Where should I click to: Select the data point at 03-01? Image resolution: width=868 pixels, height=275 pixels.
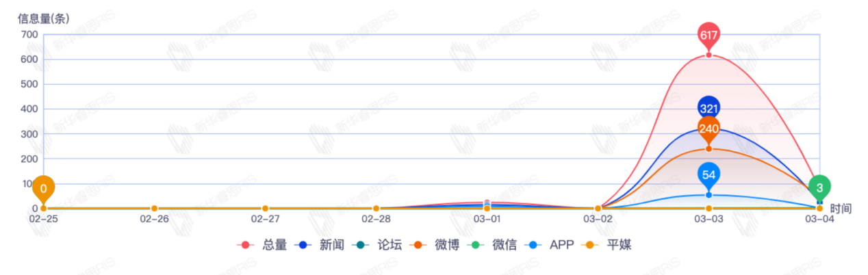coord(487,208)
